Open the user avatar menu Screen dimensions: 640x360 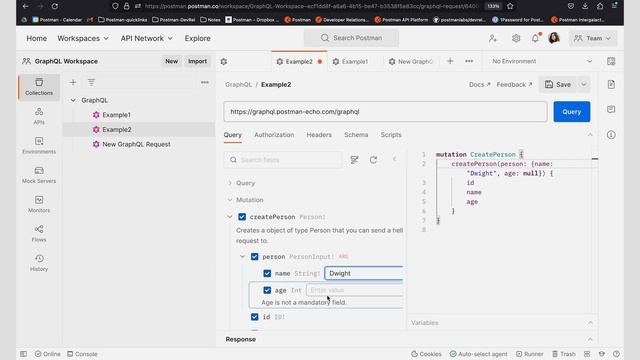(x=554, y=38)
